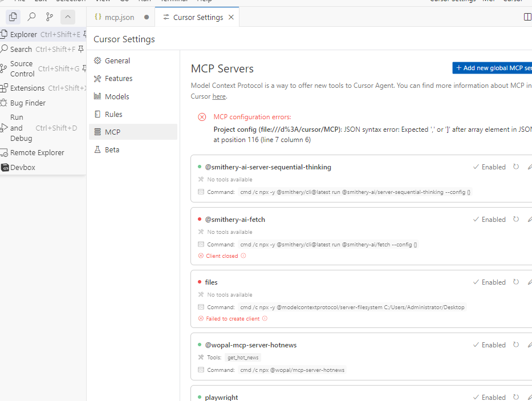The height and width of the screenshot is (401, 532).
Task: Edit the sequential-thinking server
Action: (x=530, y=167)
